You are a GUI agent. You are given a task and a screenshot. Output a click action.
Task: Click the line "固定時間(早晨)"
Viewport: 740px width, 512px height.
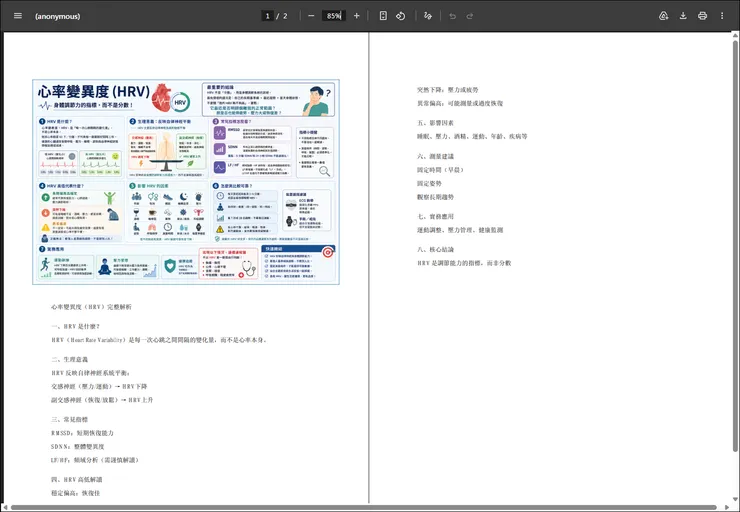tap(440, 170)
